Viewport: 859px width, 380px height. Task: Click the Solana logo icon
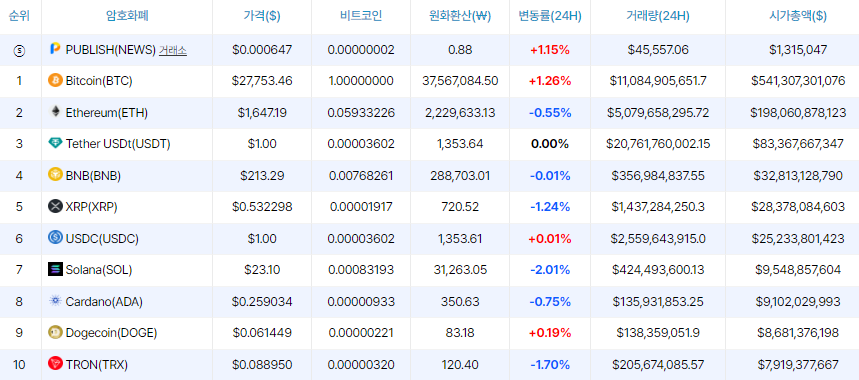[55, 269]
